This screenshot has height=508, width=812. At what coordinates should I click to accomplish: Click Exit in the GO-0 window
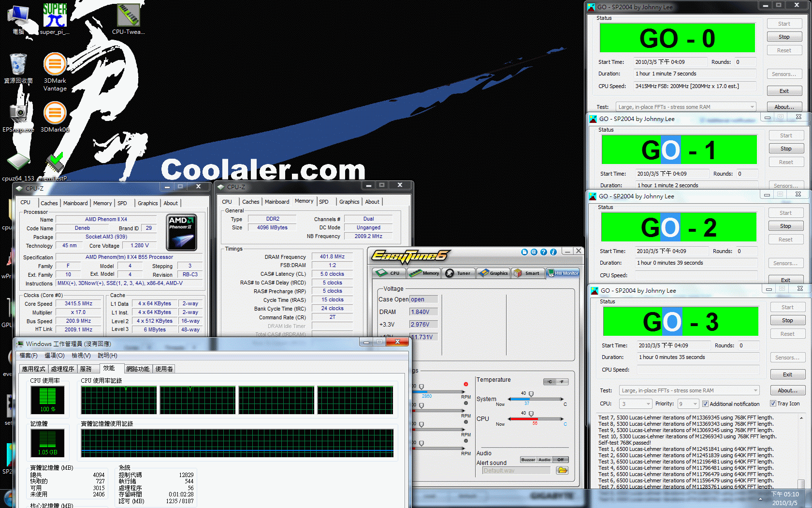click(784, 91)
